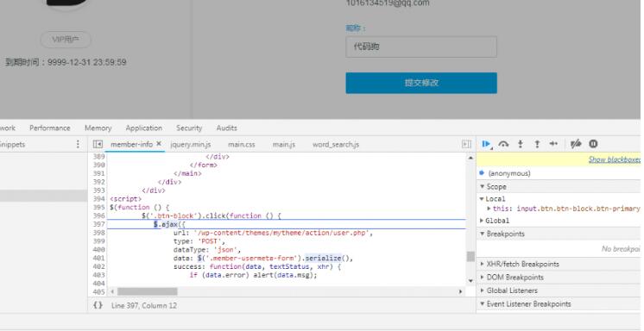Open the Security panel
Viewport: 644px width, 331px height.
coord(189,128)
